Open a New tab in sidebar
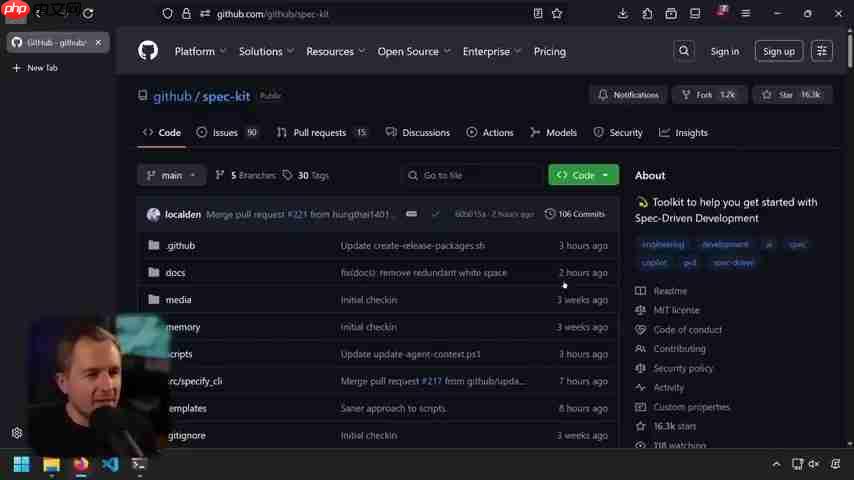Screen dimensions: 854x480 36,68
